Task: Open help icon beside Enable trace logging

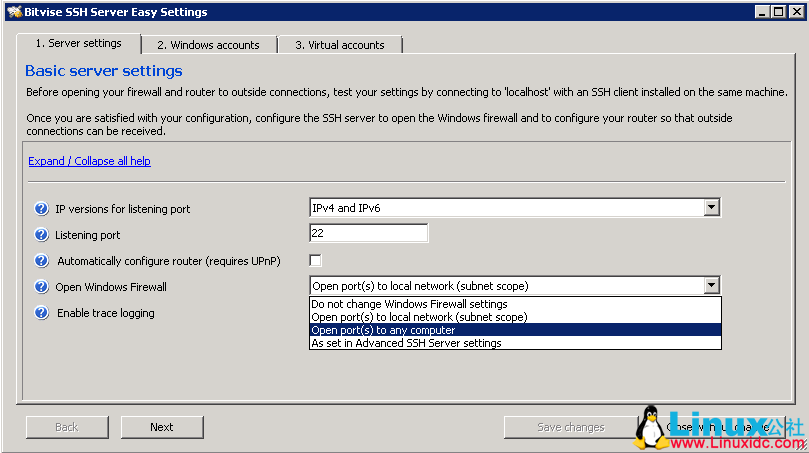Action: coord(41,313)
